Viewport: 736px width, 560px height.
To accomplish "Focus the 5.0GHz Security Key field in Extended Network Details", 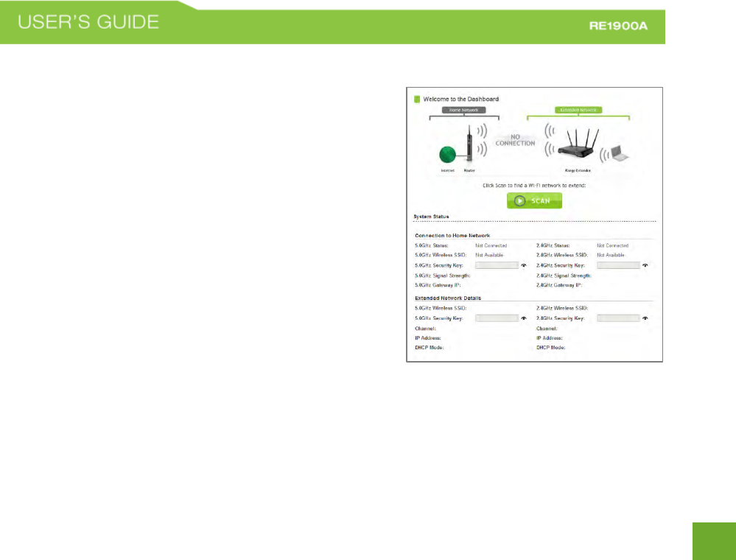I will coord(497,318).
